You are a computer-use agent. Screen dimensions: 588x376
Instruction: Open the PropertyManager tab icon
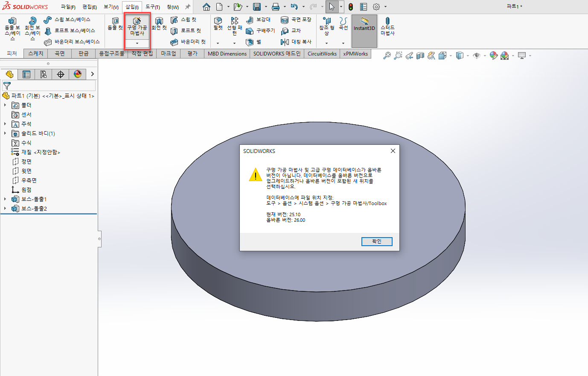coord(26,74)
